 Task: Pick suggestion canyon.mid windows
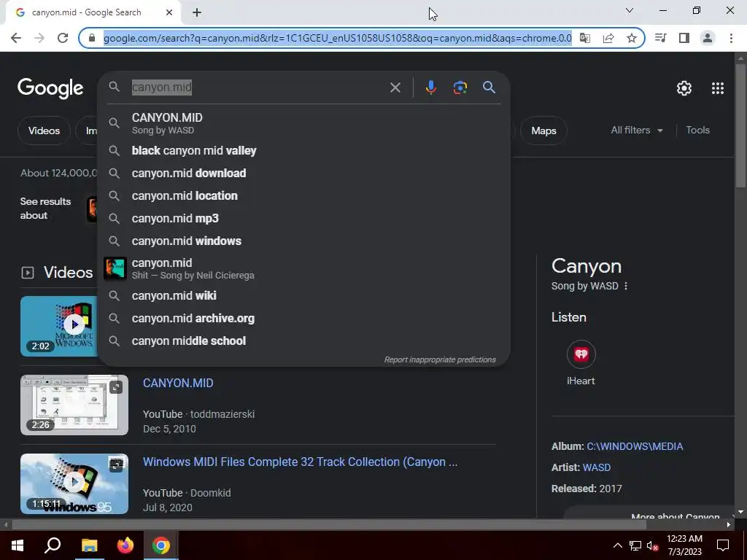[x=304, y=241]
